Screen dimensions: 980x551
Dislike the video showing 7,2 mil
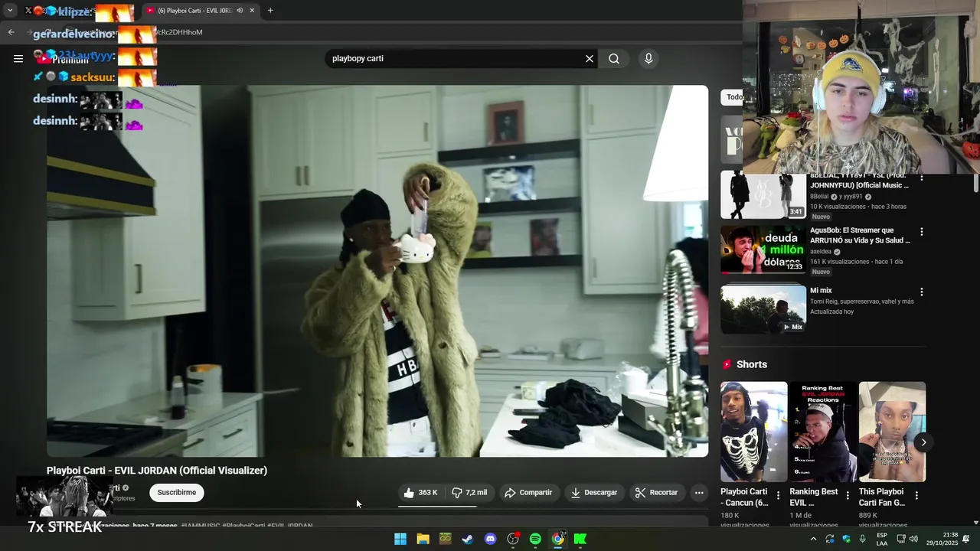coord(469,493)
